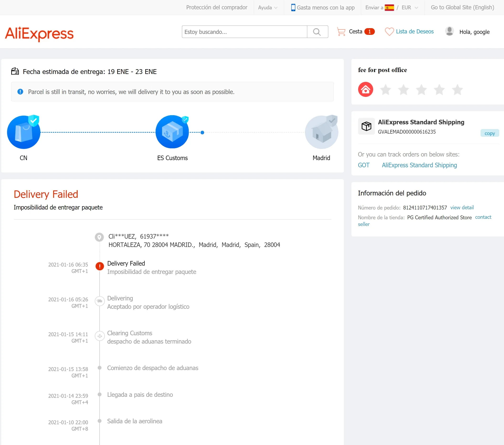504x445 pixels.
Task: Copy the tracking number
Action: [x=489, y=133]
